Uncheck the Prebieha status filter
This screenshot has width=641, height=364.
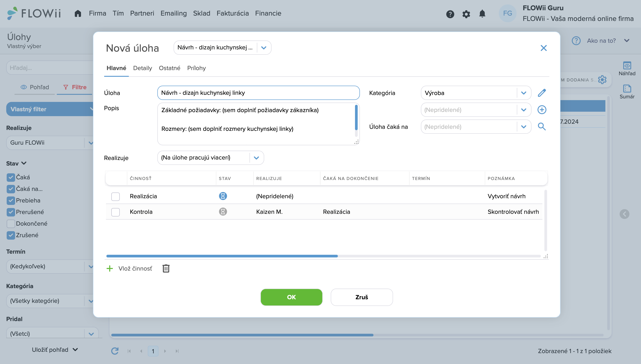11,200
